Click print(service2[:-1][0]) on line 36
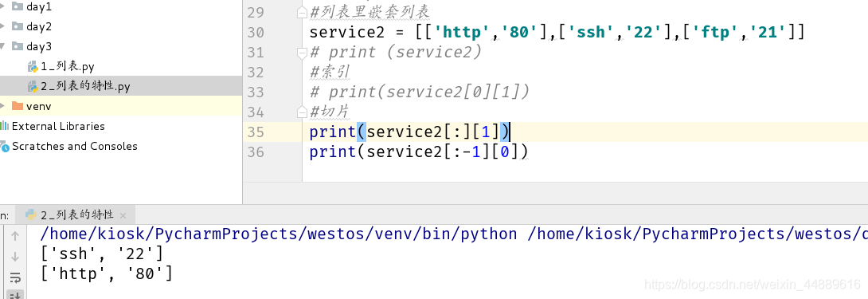 [x=419, y=152]
